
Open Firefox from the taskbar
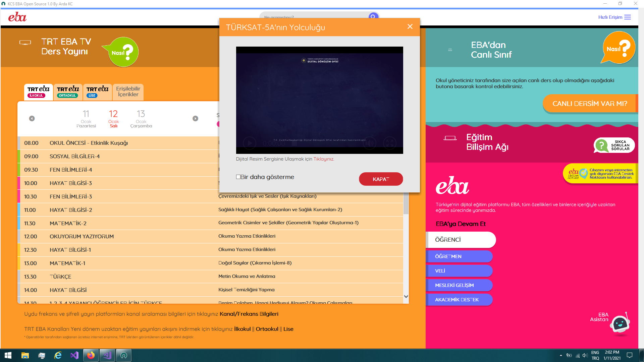tap(91, 355)
